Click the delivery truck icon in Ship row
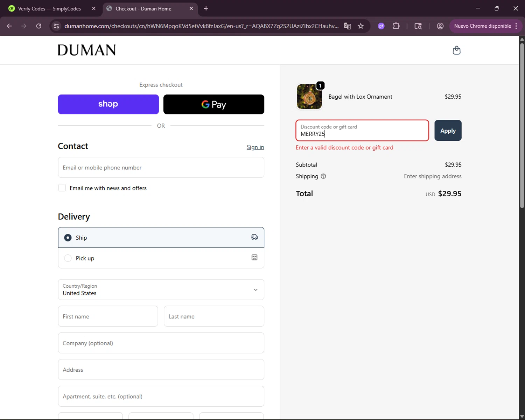This screenshot has height=420, width=525. [x=254, y=237]
